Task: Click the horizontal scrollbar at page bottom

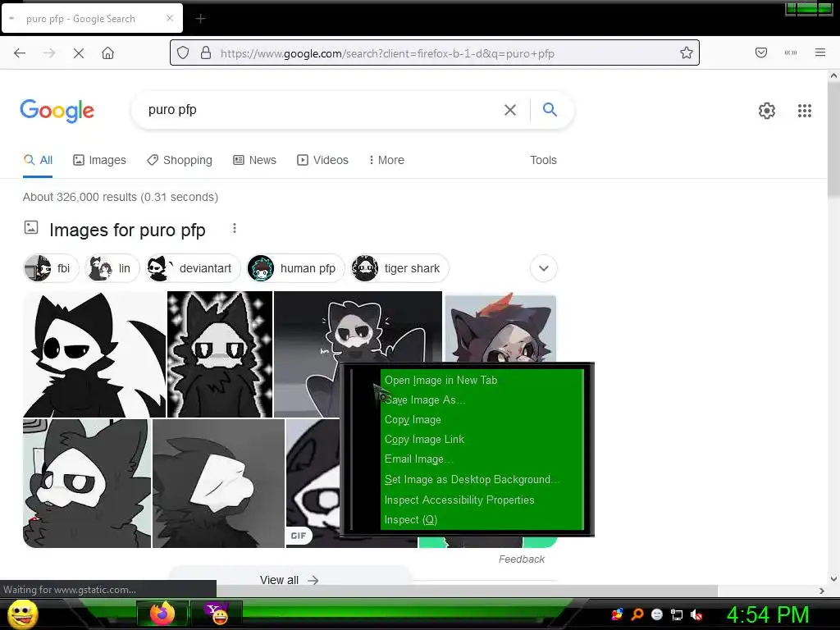Action: [466, 591]
